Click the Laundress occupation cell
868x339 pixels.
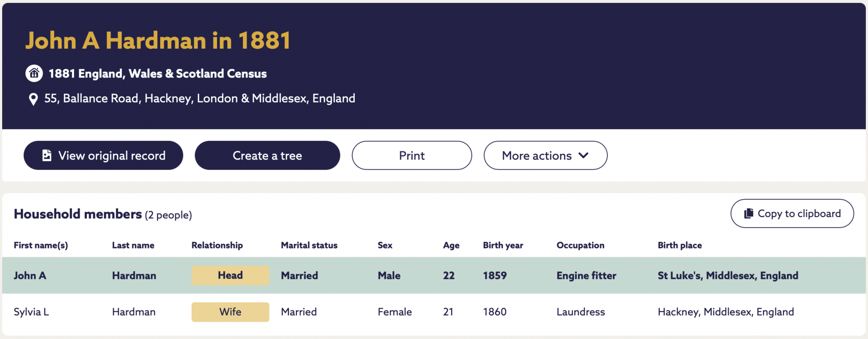click(x=581, y=312)
